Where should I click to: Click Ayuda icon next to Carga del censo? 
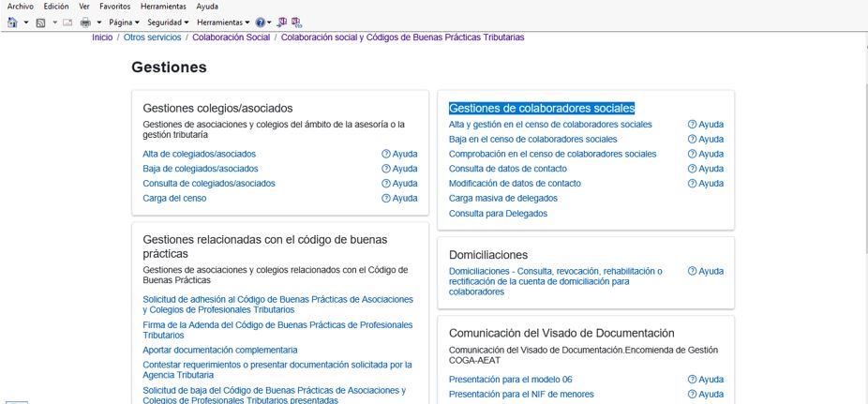pyautogui.click(x=385, y=199)
